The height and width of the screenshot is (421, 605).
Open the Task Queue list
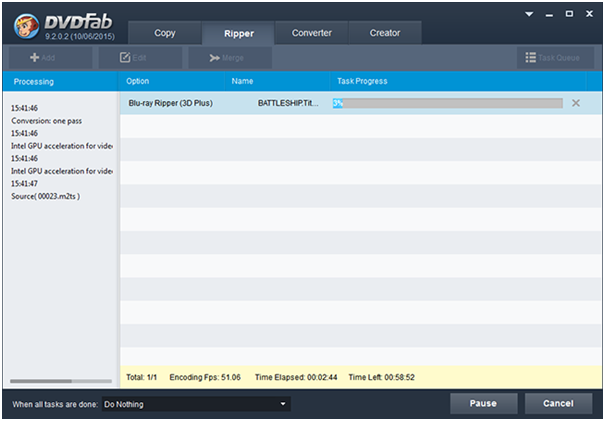pos(553,58)
